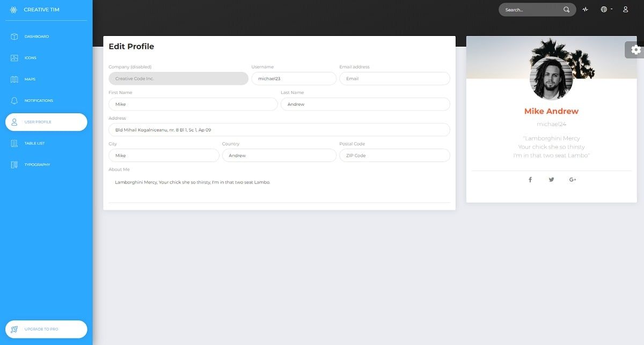Open the Dashboard sidebar icon

coord(13,36)
